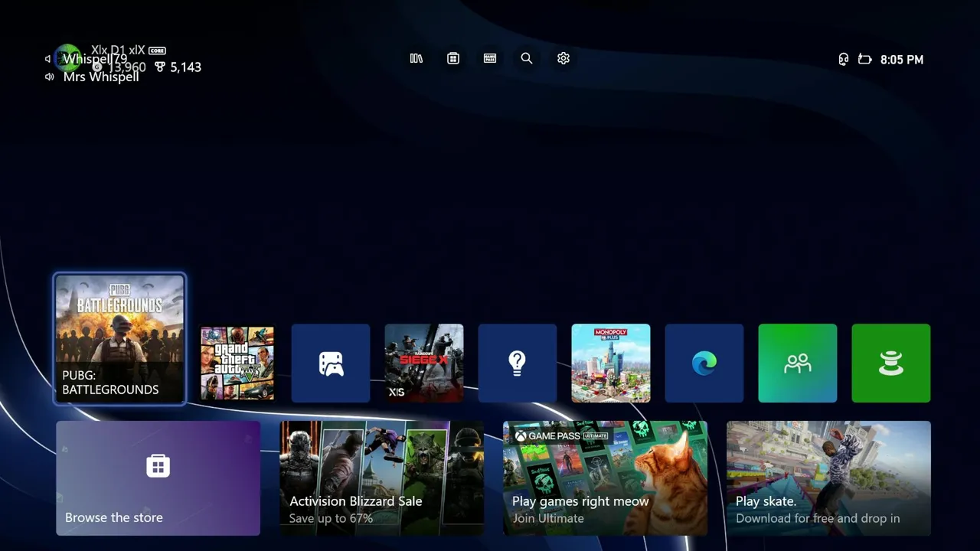Open the profile gamerpic avatar
The image size is (980, 551).
pos(68,58)
